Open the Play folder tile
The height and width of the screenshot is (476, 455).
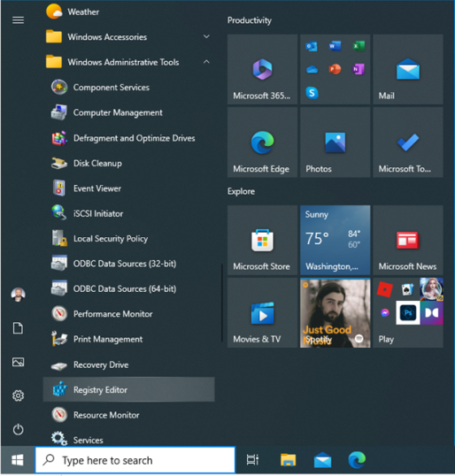(408, 313)
